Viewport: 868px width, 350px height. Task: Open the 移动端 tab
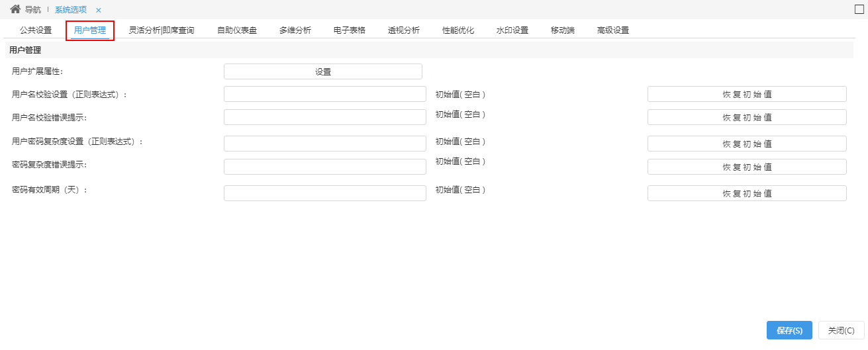pyautogui.click(x=563, y=30)
